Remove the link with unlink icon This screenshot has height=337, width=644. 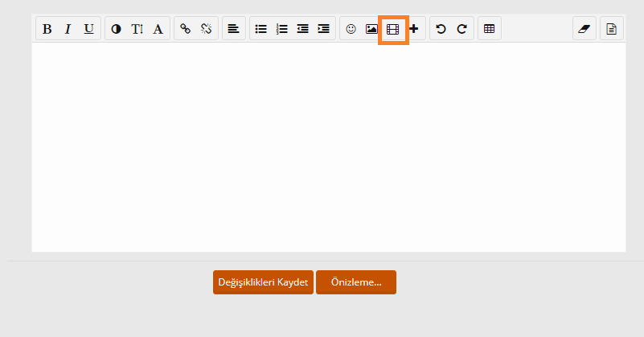coord(206,29)
